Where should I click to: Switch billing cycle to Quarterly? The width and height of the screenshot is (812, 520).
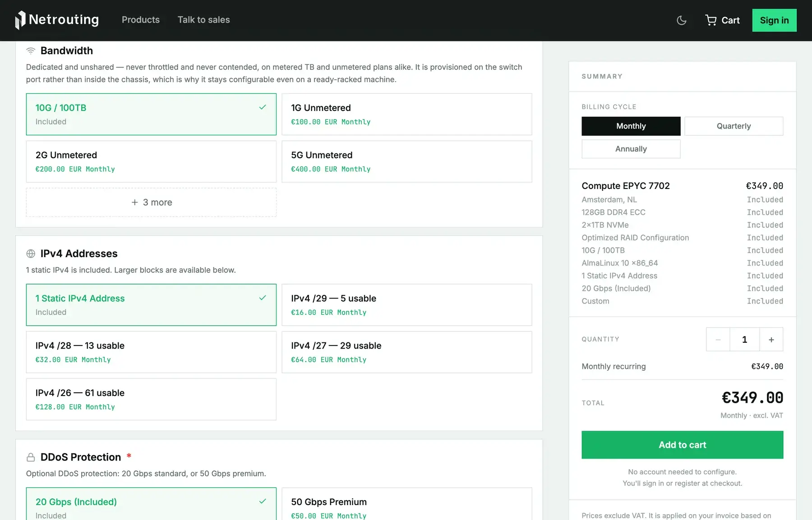pyautogui.click(x=734, y=126)
